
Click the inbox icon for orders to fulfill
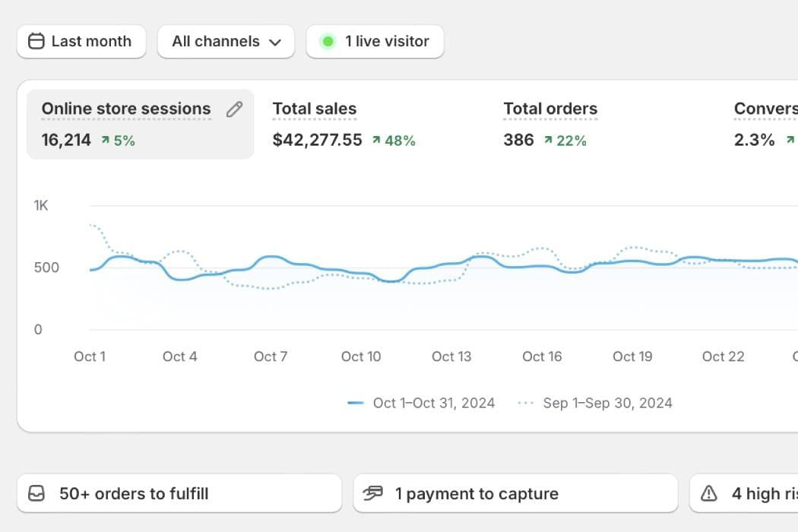(x=36, y=494)
